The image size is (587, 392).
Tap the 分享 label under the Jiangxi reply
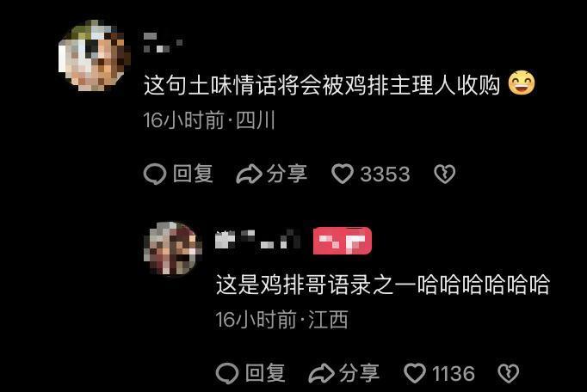pyautogui.click(x=360, y=373)
